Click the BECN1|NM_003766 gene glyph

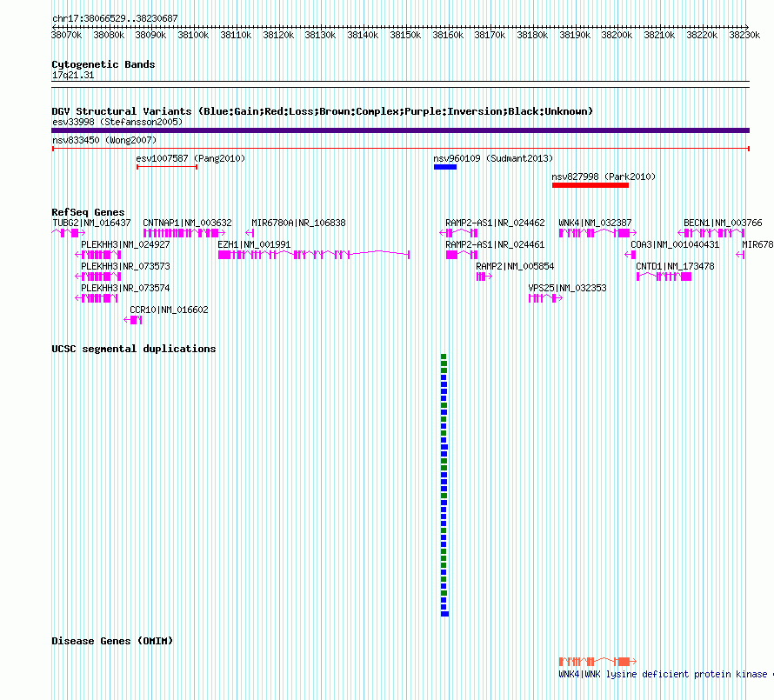(711, 233)
